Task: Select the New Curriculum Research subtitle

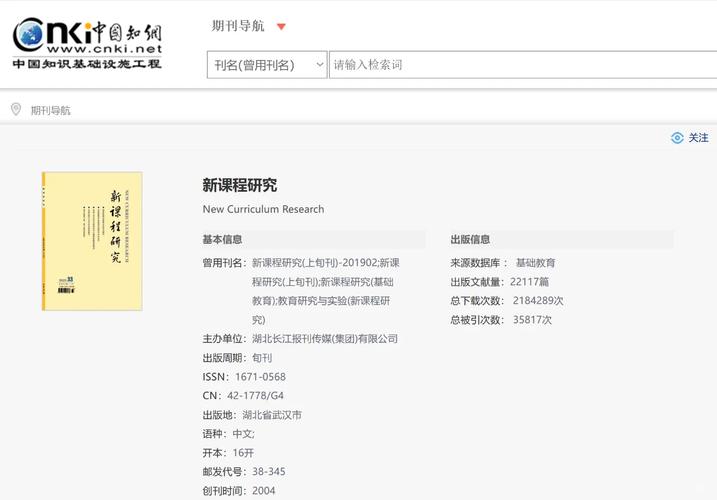Action: tap(263, 209)
